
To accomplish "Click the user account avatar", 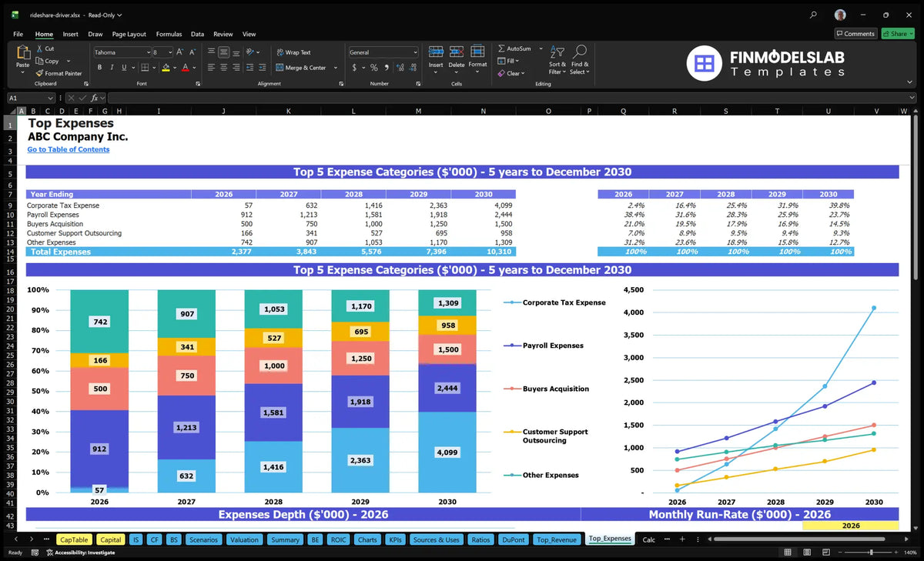I will point(840,15).
